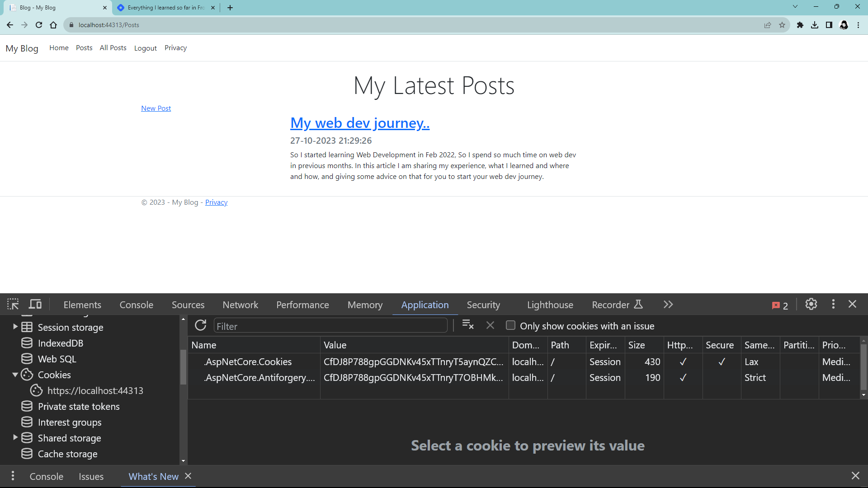The image size is (868, 488).
Task: Open the Issues drawer tab
Action: click(x=91, y=476)
